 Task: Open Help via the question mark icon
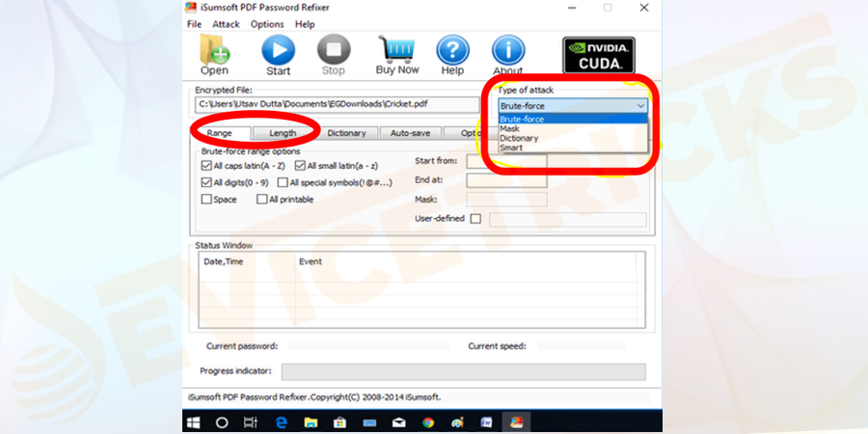tap(452, 50)
